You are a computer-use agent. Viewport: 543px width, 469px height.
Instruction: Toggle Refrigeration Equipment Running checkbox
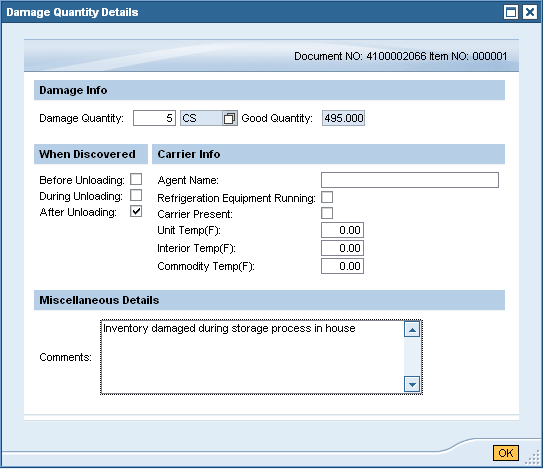point(327,197)
